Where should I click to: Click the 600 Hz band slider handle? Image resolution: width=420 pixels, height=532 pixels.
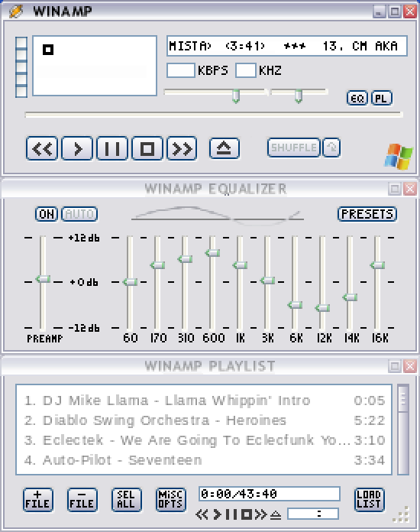point(212,253)
